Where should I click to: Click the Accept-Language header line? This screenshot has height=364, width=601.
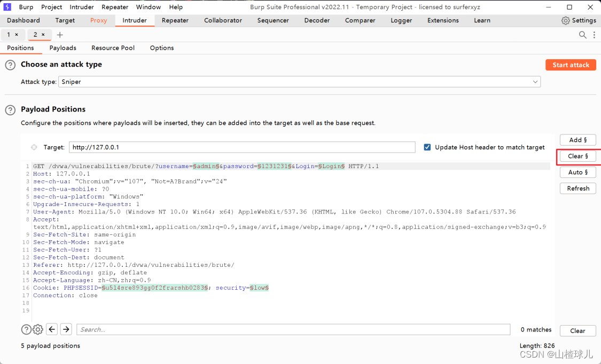pos(92,280)
